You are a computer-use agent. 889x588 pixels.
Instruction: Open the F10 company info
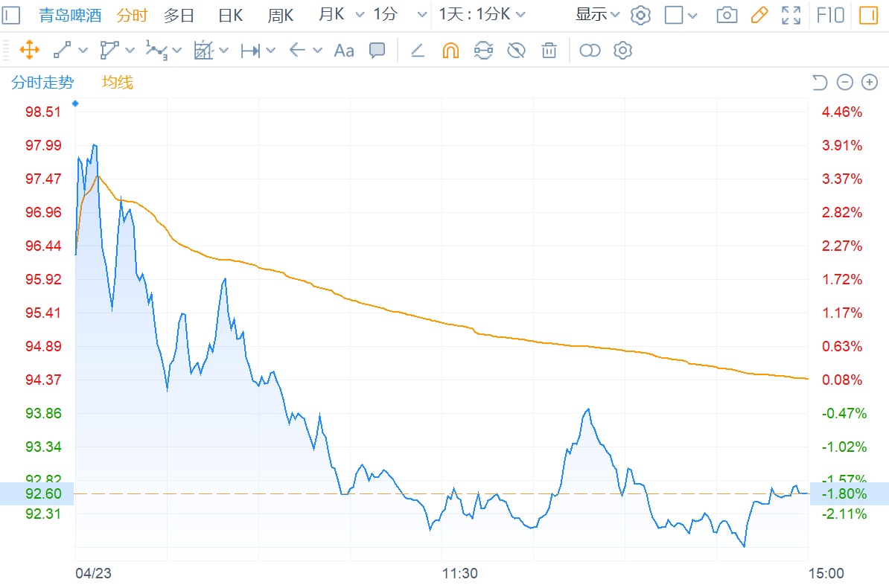[831, 15]
